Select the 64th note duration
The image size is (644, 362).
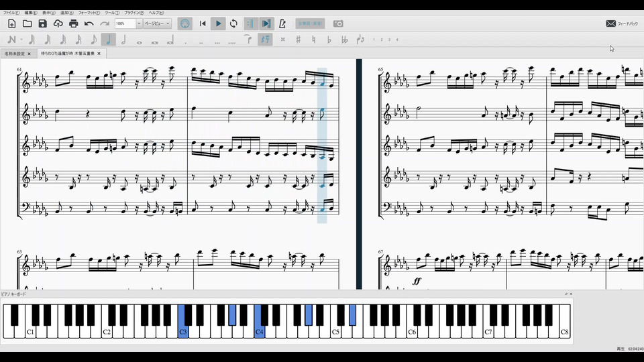pos(47,40)
